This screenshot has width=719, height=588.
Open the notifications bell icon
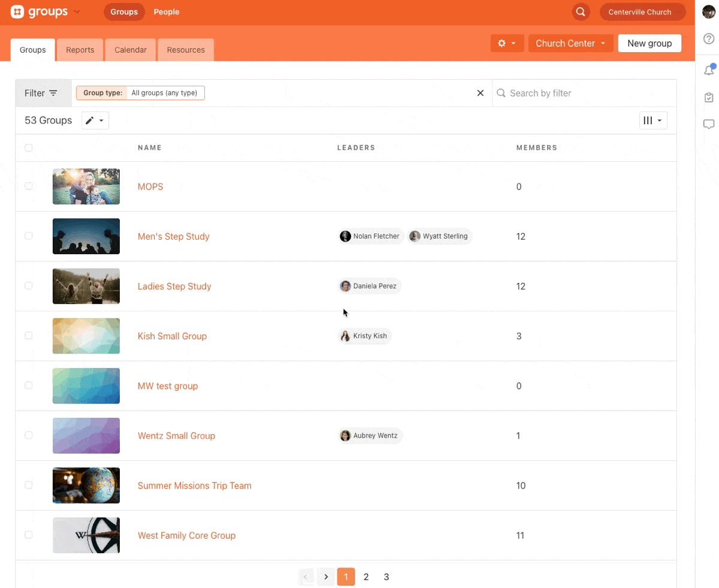click(709, 70)
